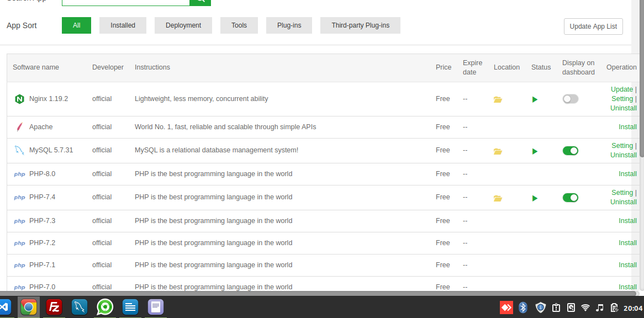644x318 pixels.
Task: Click Uninstall link for MySQL 5.7.31
Action: click(624, 155)
